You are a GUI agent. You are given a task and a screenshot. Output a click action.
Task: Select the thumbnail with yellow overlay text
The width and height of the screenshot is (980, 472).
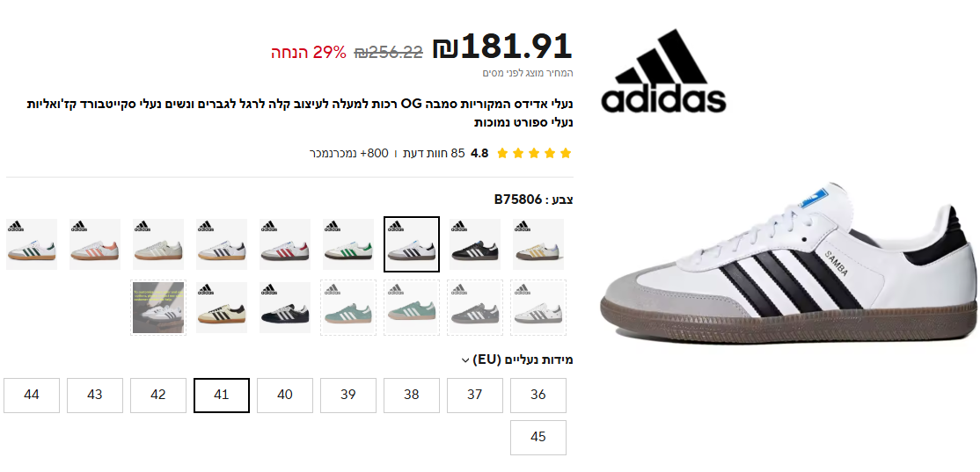[158, 307]
